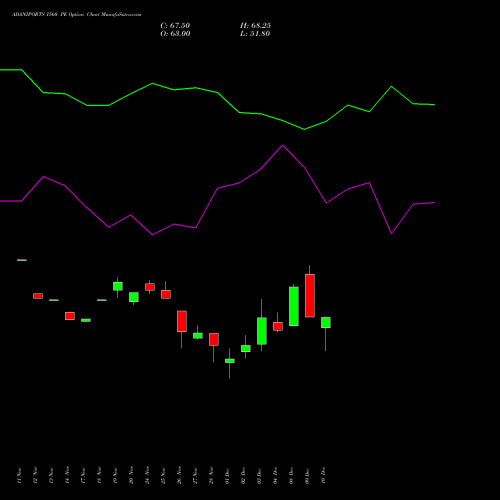Image resolution: width=500 pixels, height=500 pixels.
Task: Click the 14 Nov date label
Action: tap(67, 475)
